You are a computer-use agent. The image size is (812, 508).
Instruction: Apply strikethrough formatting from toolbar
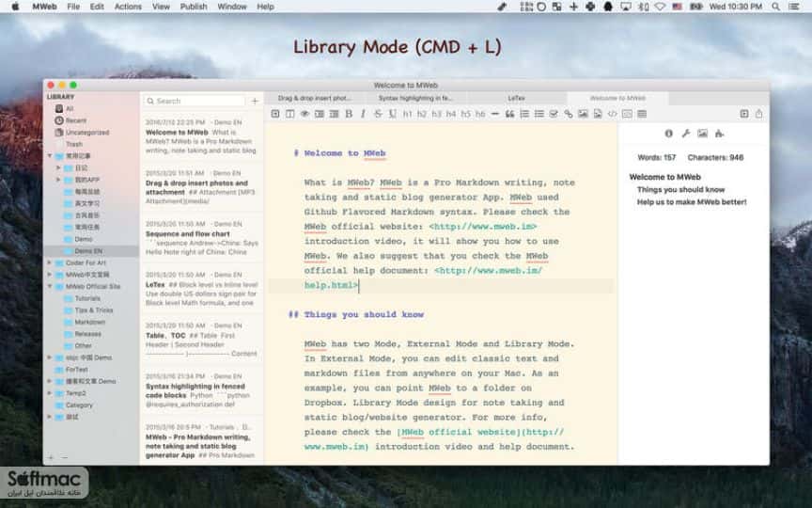point(378,114)
